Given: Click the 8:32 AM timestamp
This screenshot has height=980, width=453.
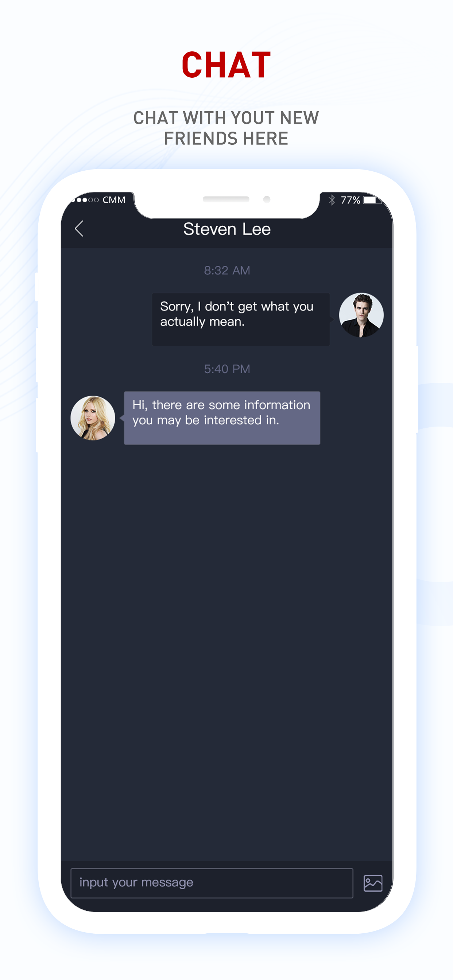Looking at the screenshot, I should point(227,270).
